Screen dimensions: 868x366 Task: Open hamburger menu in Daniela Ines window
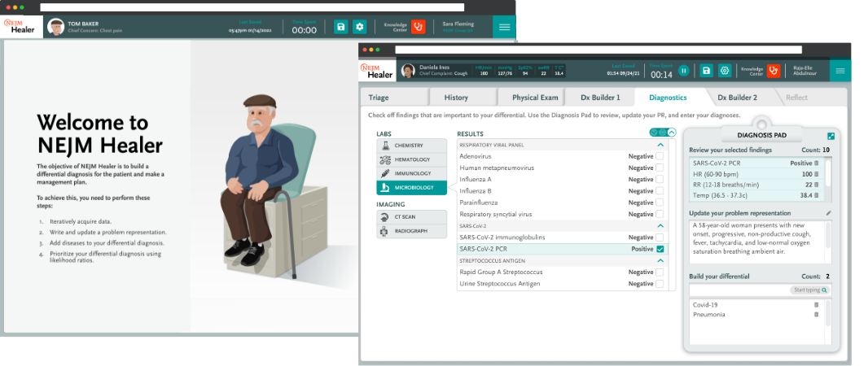(x=840, y=71)
